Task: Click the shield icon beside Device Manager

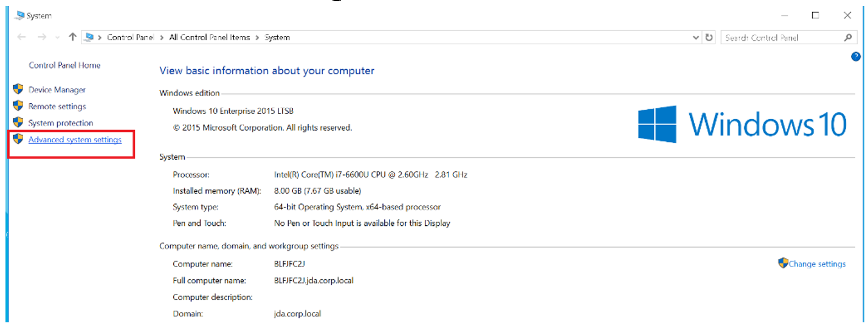Action: pos(18,89)
